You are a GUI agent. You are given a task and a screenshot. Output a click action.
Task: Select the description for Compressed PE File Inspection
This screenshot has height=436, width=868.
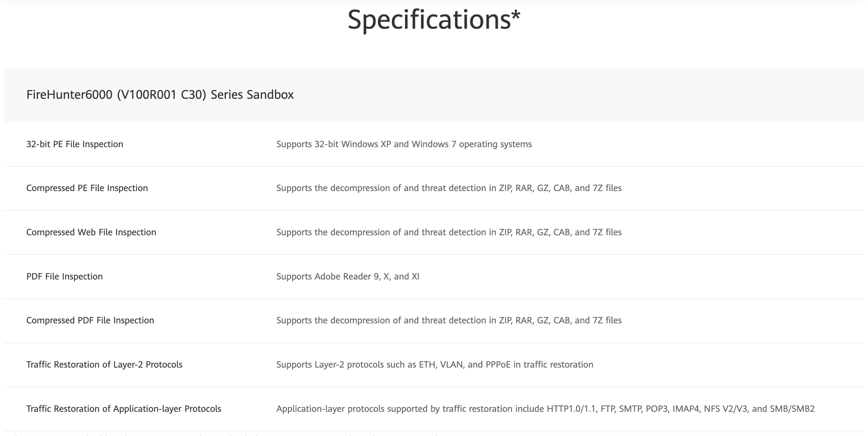[449, 188]
